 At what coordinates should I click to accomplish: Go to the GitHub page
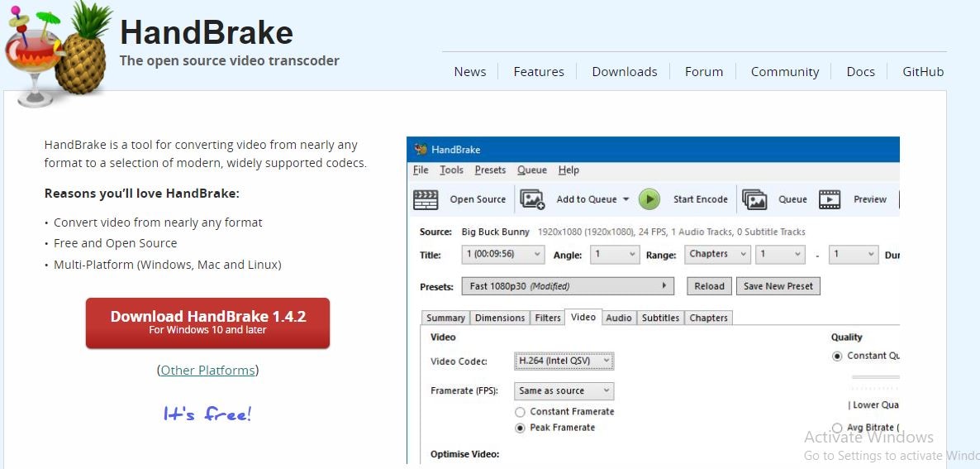pos(923,72)
